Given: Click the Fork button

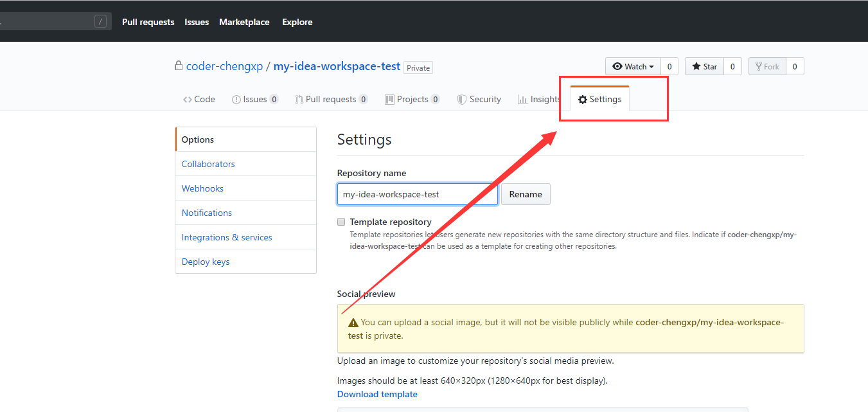Looking at the screenshot, I should pyautogui.click(x=767, y=66).
